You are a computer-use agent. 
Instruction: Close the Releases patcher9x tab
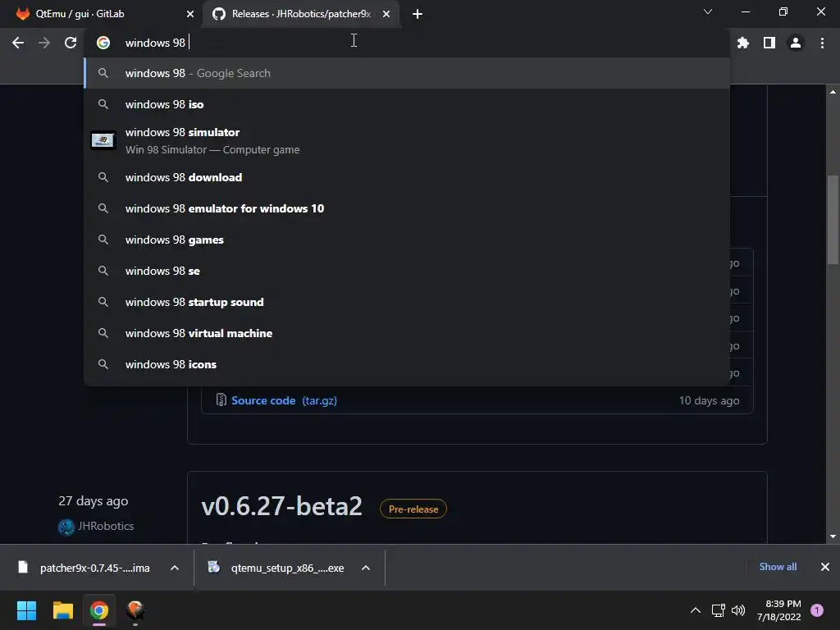click(x=386, y=14)
